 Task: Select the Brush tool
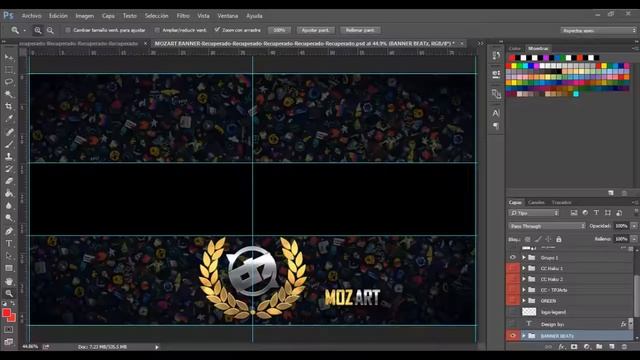9,144
